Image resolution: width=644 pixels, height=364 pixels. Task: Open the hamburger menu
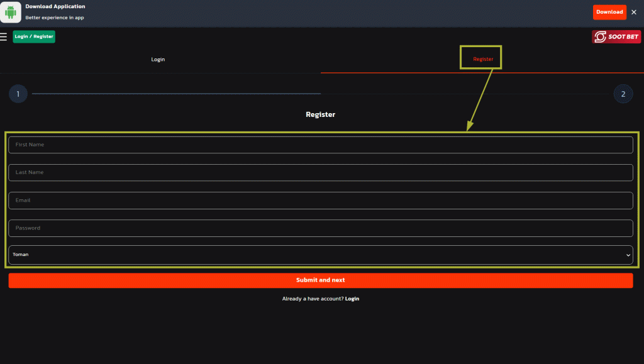4,36
